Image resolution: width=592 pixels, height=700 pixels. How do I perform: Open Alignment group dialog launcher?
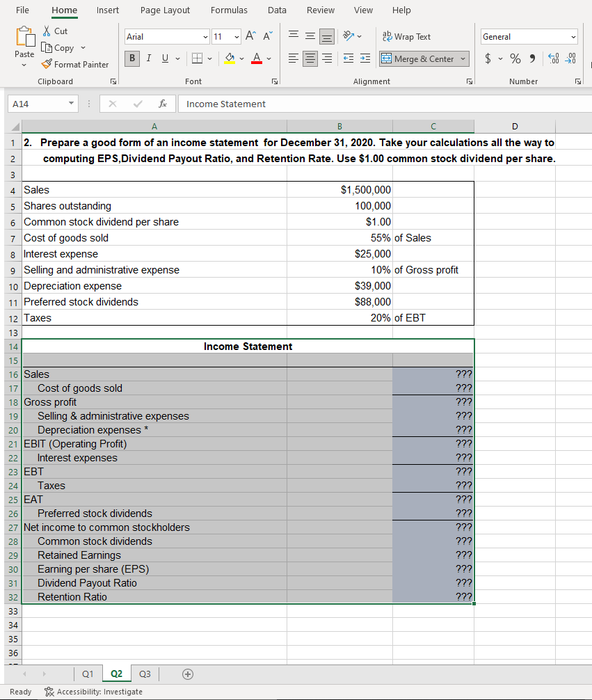(x=470, y=81)
